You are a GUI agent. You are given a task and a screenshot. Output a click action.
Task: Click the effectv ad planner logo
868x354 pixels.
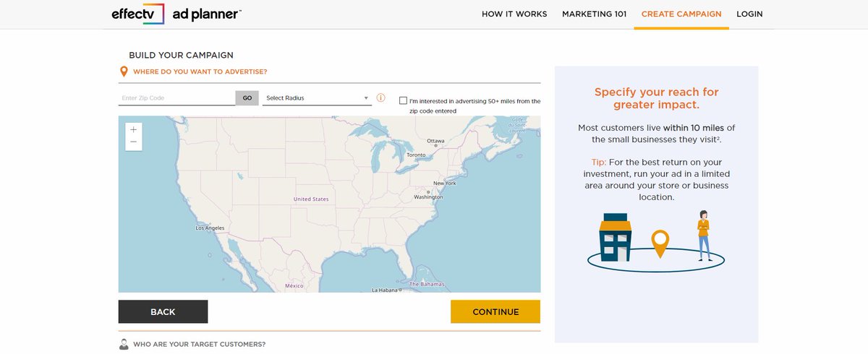click(176, 14)
